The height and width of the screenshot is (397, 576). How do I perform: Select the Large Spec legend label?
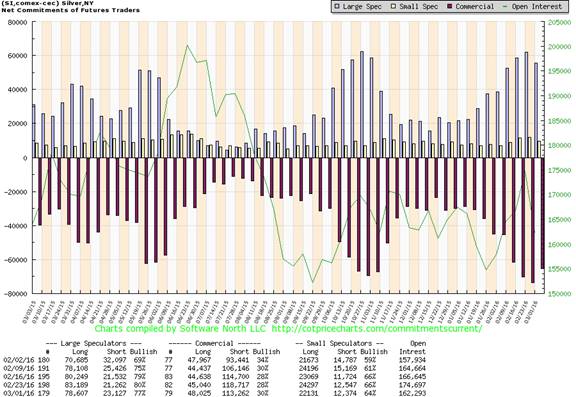362,7
